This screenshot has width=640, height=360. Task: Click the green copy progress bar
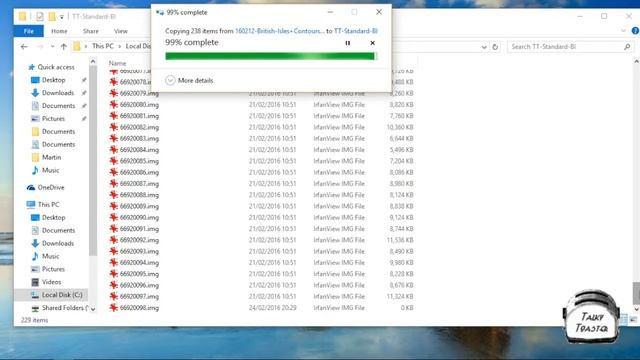270,56
